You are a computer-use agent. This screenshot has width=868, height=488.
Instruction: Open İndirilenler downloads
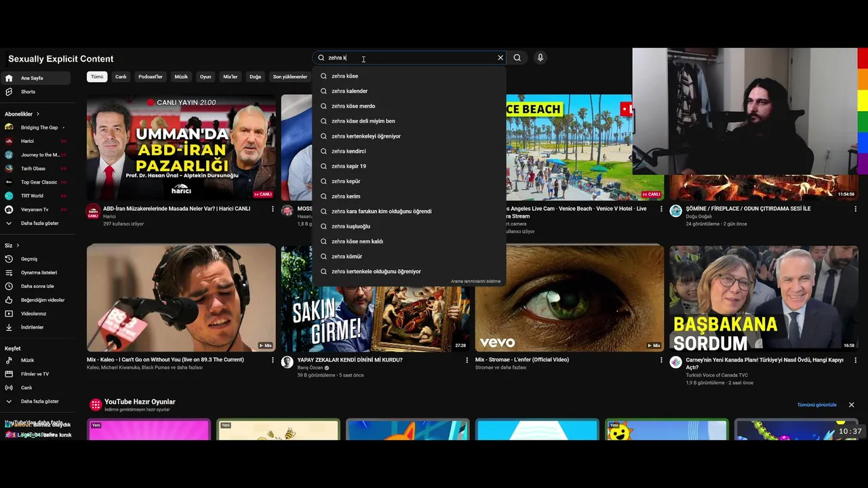[x=35, y=327]
